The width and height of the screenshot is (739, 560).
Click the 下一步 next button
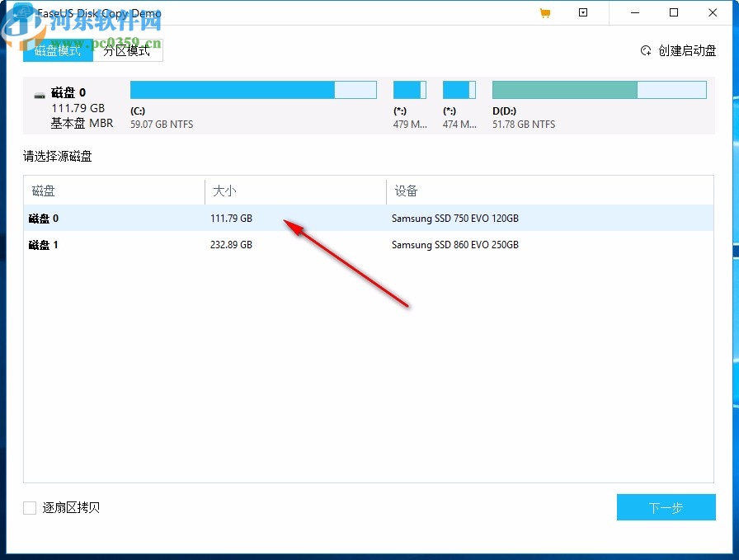pos(666,507)
